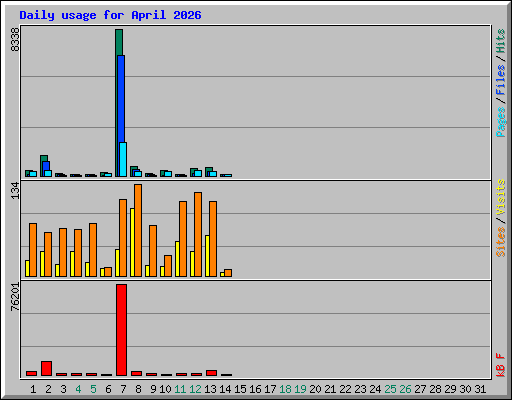Image resolution: width=512 pixels, height=400 pixels.
Task: Click day label 27 on the x-axis
Action: click(420, 389)
